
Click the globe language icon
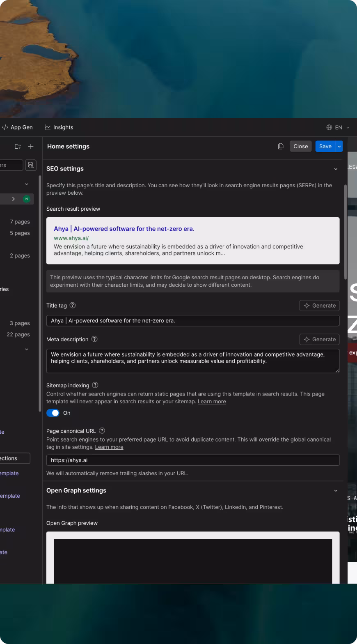click(329, 127)
